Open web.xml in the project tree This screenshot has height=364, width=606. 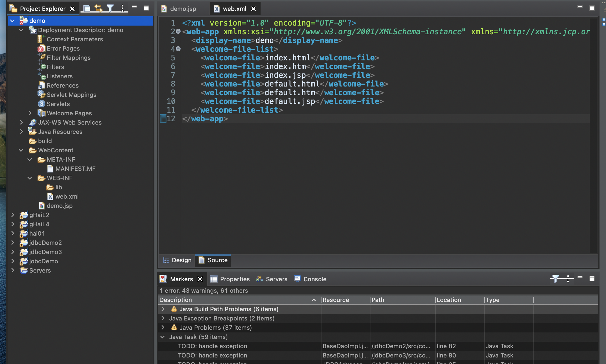pyautogui.click(x=67, y=196)
